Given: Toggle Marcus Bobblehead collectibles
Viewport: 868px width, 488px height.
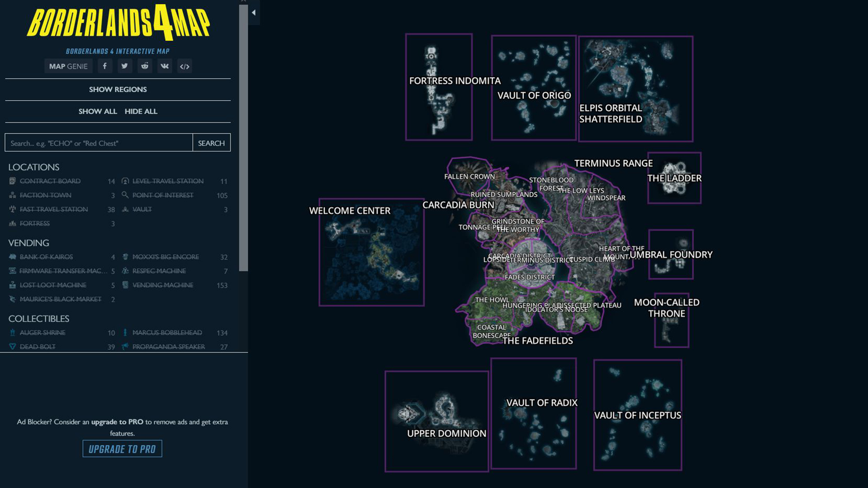Looking at the screenshot, I should tap(175, 333).
